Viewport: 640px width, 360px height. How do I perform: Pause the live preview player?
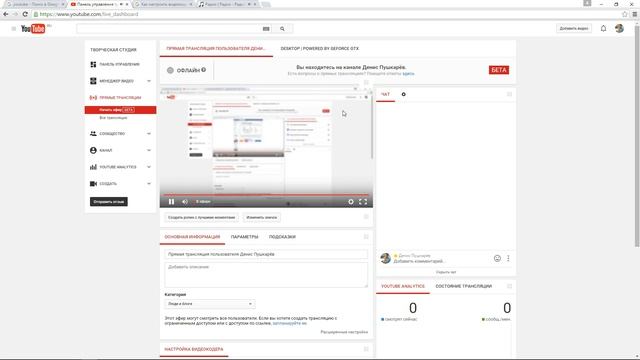pos(171,202)
